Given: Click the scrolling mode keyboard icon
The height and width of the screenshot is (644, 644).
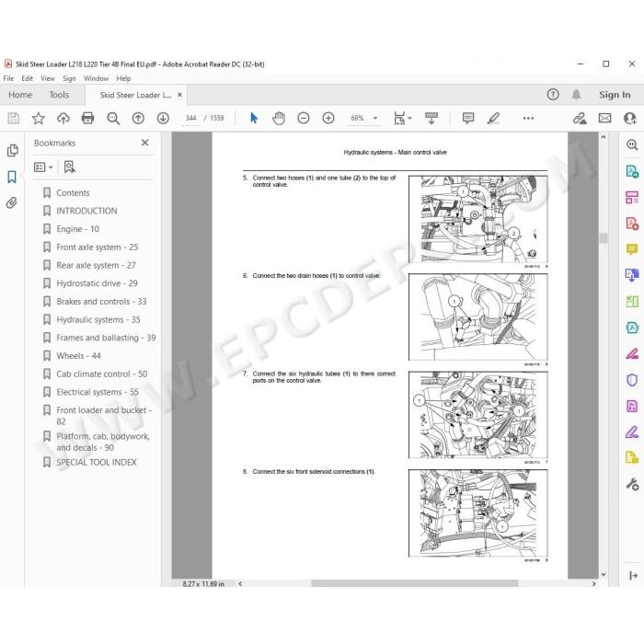Looking at the screenshot, I should click(431, 119).
